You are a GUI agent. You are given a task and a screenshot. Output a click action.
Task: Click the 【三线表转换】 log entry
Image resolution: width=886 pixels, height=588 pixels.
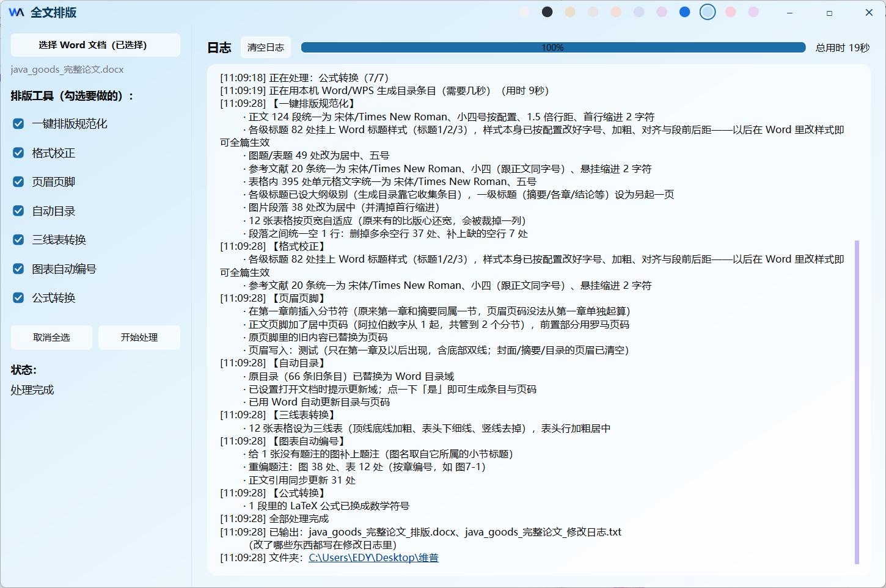279,415
